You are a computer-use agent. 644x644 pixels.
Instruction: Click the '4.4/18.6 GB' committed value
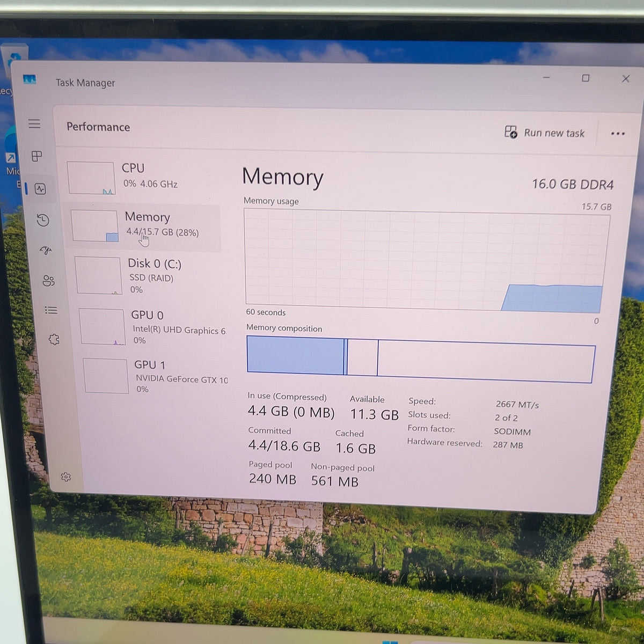click(284, 446)
